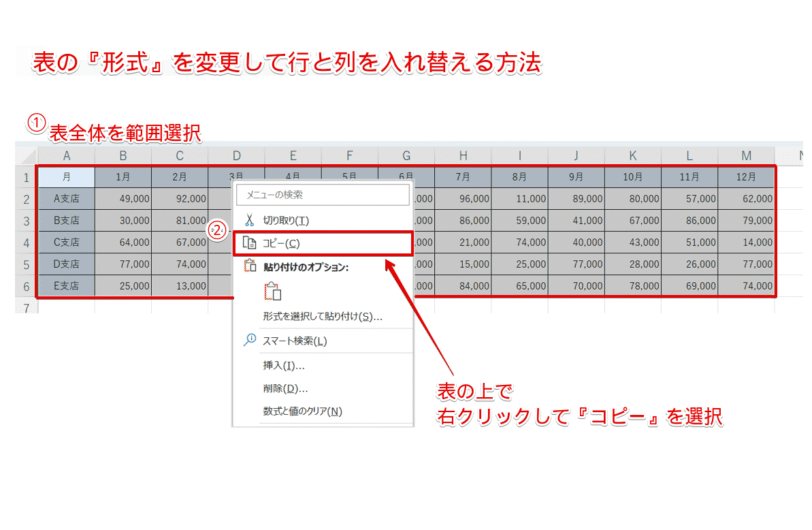Select row 1 header

[x=26, y=178]
